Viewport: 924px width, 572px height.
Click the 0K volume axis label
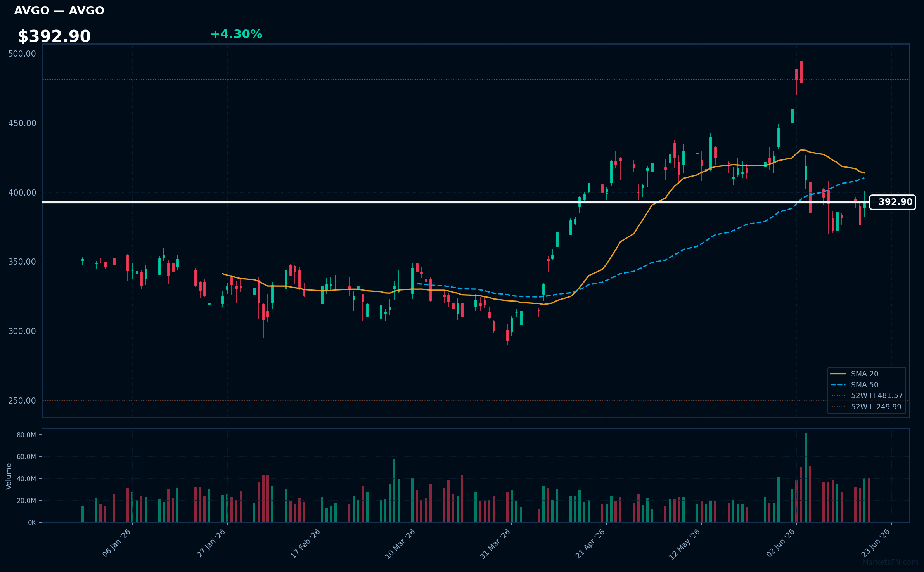point(32,523)
